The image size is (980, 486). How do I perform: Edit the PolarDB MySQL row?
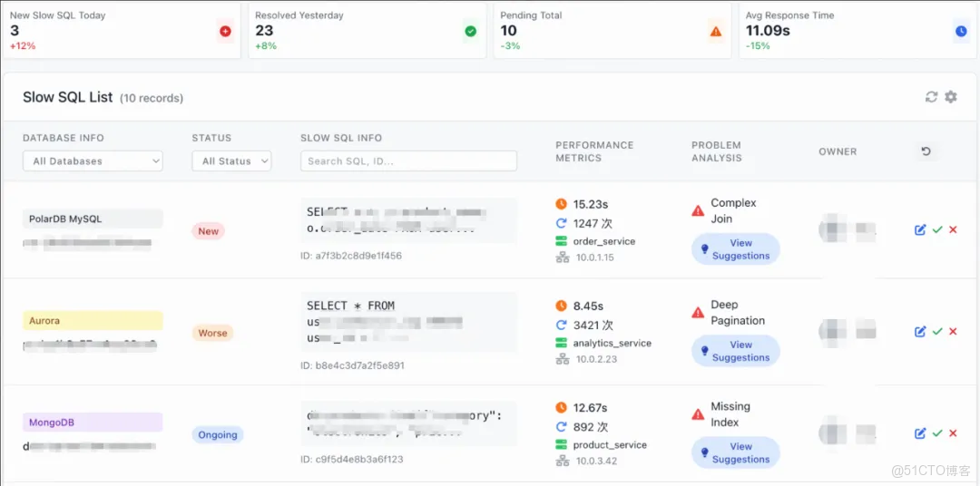click(920, 230)
